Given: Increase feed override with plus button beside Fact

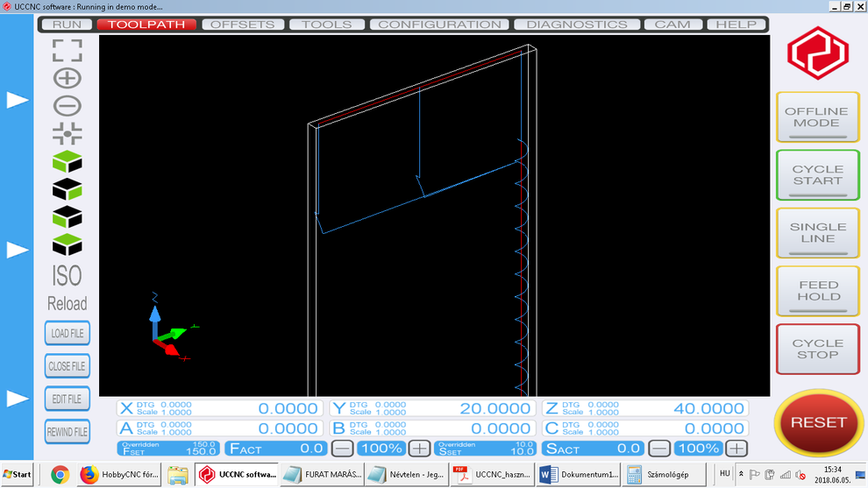Looking at the screenshot, I should [420, 449].
